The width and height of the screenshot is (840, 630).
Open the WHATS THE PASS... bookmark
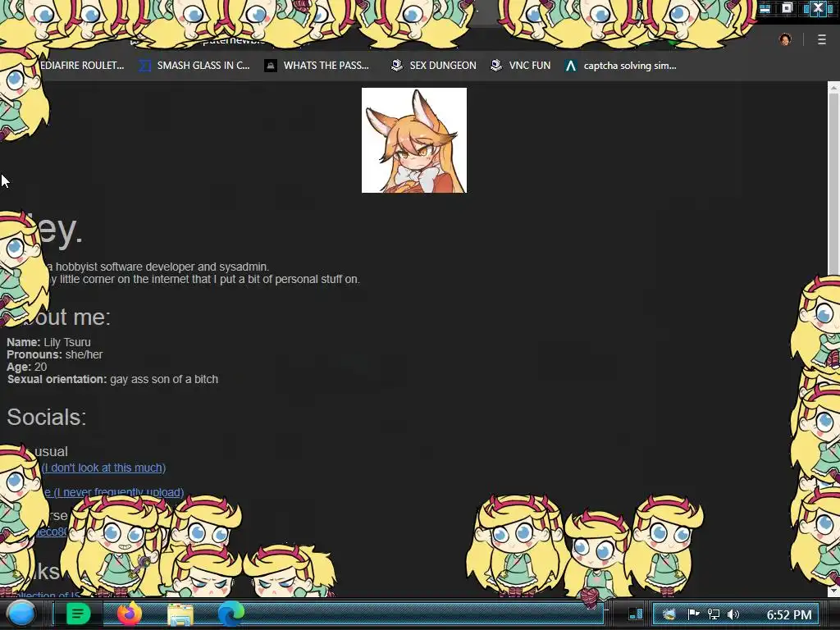pos(317,66)
